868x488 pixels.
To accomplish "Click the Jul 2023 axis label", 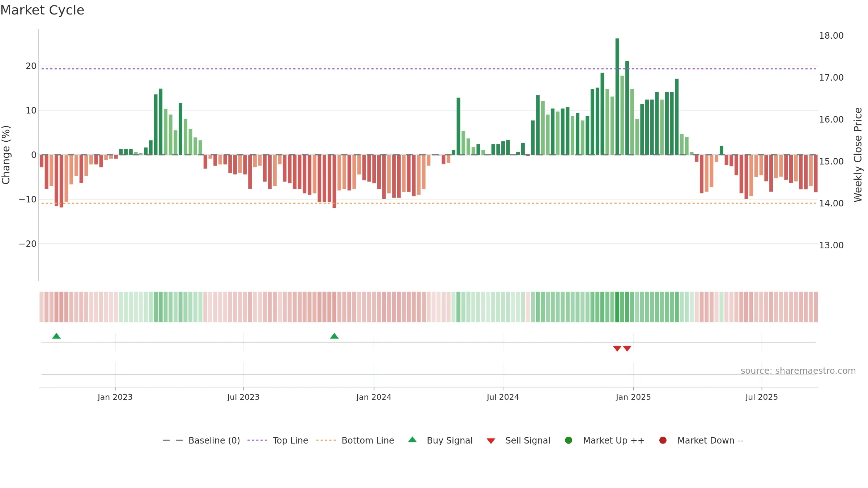I will click(243, 397).
